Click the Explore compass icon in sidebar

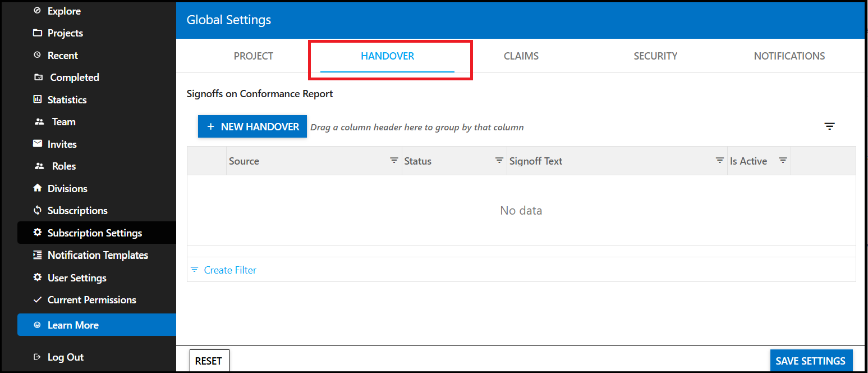point(38,11)
